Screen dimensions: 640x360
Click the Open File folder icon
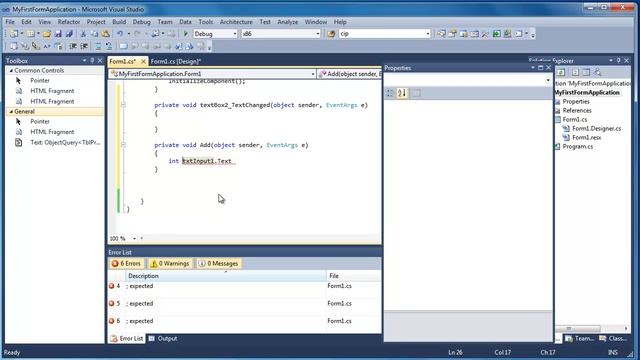pyautogui.click(x=47, y=34)
